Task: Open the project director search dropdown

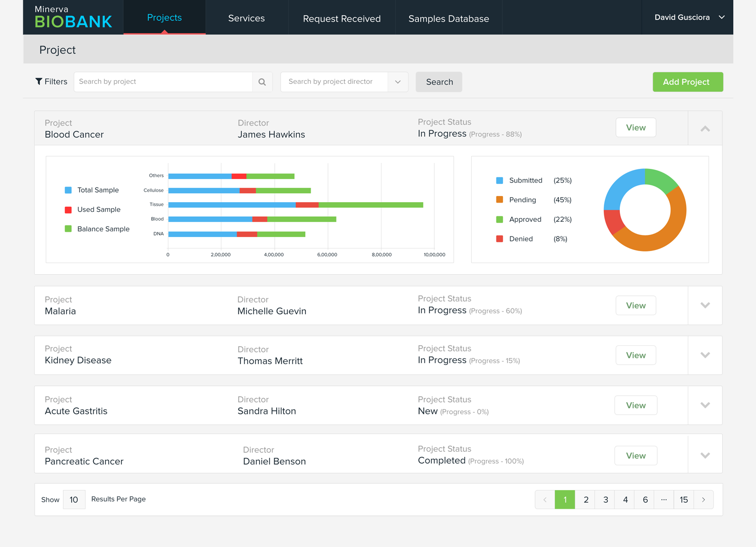Action: click(398, 82)
